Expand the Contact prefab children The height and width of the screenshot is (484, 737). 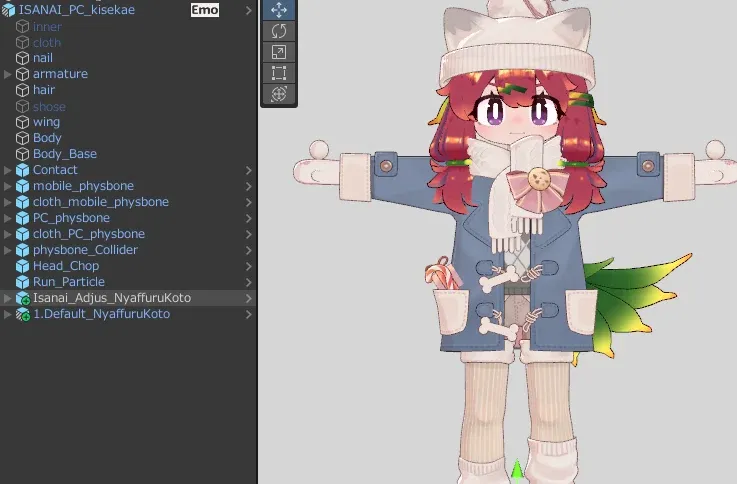(8, 170)
